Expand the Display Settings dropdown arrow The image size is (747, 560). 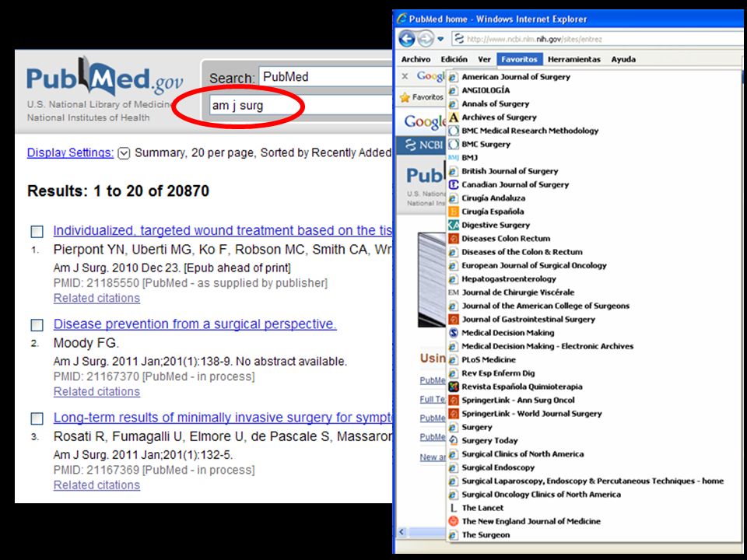(x=124, y=153)
